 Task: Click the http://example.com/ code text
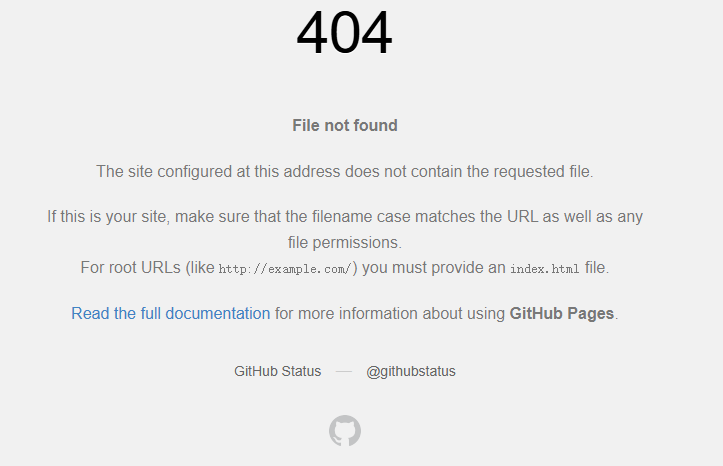(x=284, y=269)
